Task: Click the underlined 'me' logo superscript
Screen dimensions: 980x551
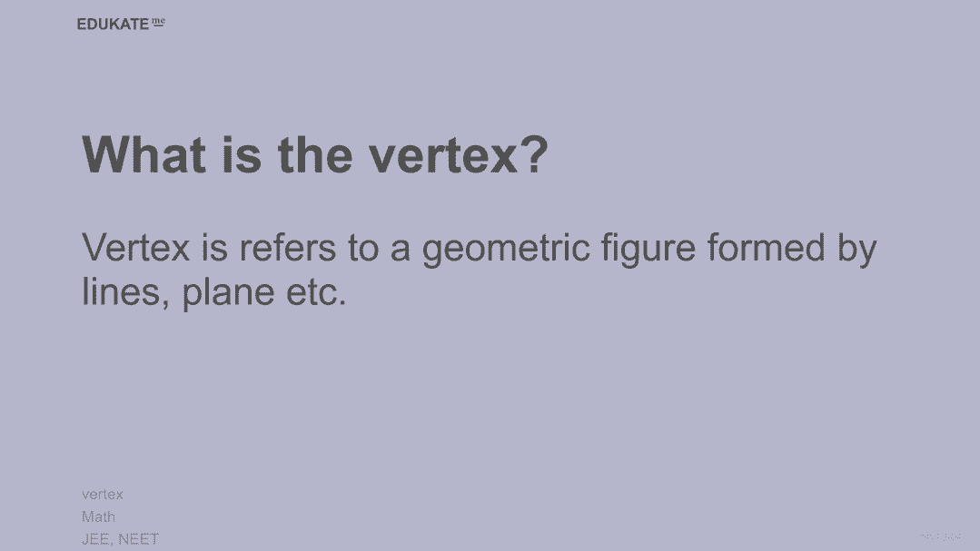Action: [158, 22]
